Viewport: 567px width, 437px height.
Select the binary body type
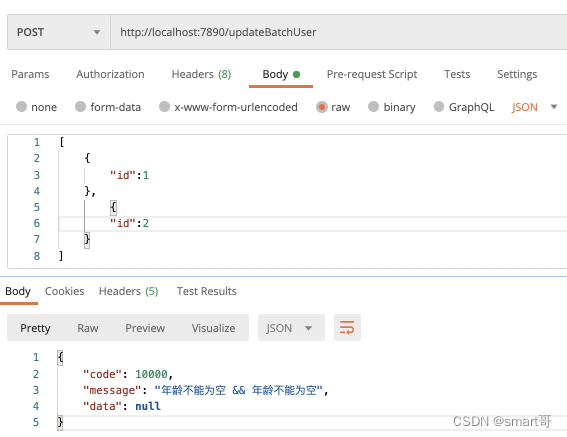point(392,107)
